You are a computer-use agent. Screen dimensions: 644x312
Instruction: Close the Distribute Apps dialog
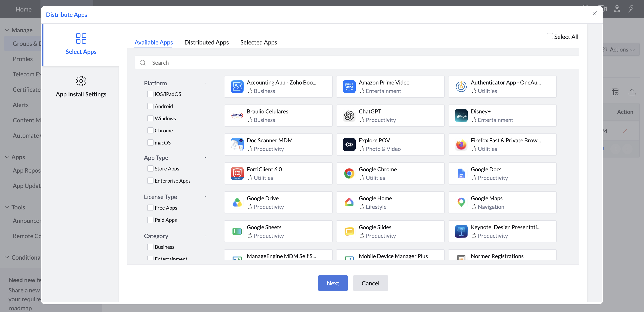(595, 13)
